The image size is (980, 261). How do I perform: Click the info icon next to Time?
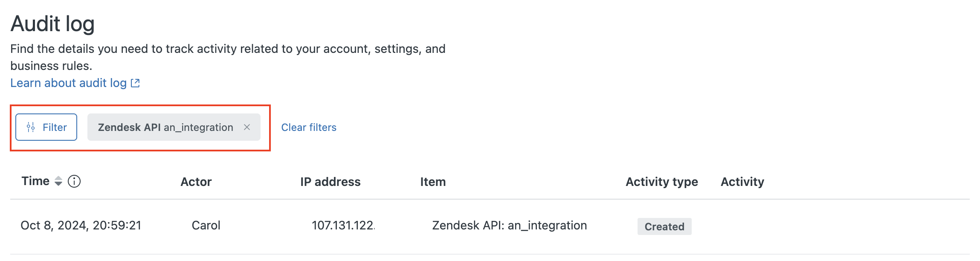tap(74, 181)
